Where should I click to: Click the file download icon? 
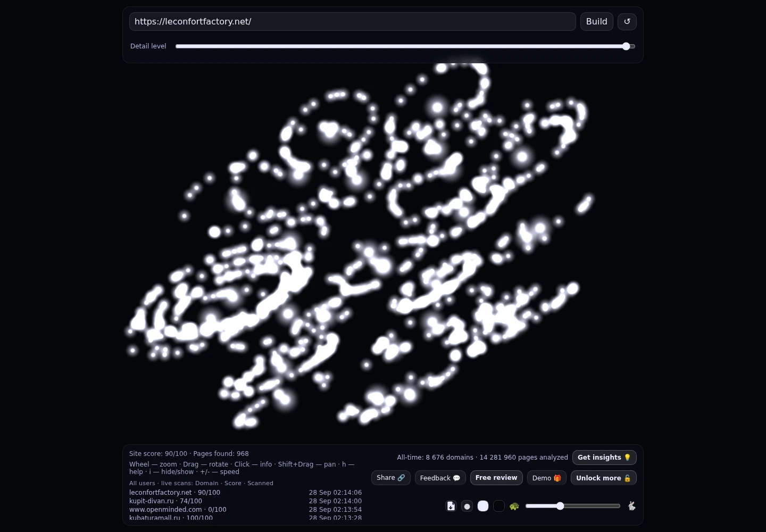[x=451, y=506]
